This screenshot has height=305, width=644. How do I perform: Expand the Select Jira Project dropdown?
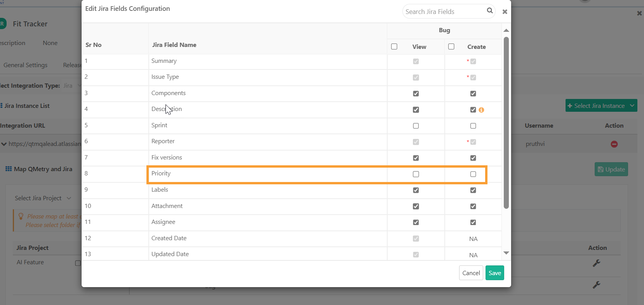[43, 198]
